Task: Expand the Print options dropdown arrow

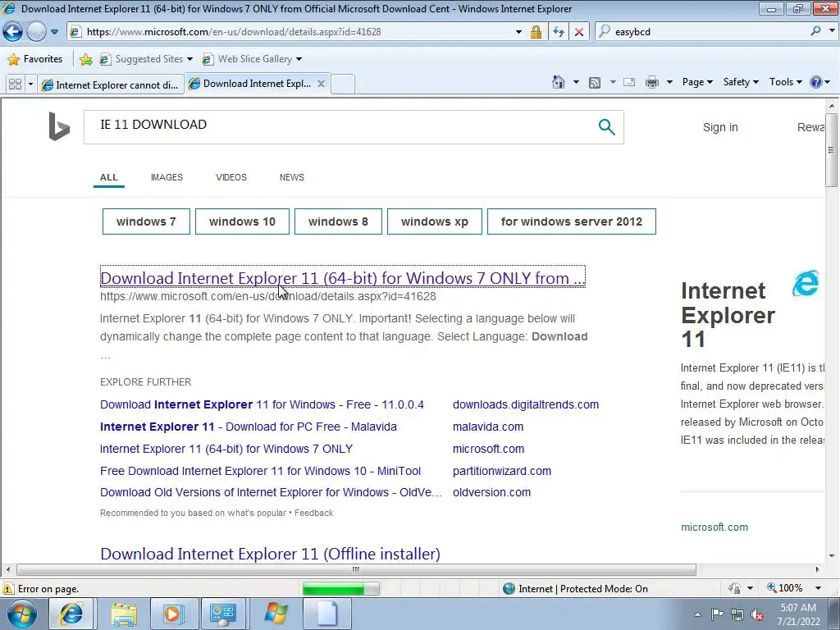Action: (669, 82)
